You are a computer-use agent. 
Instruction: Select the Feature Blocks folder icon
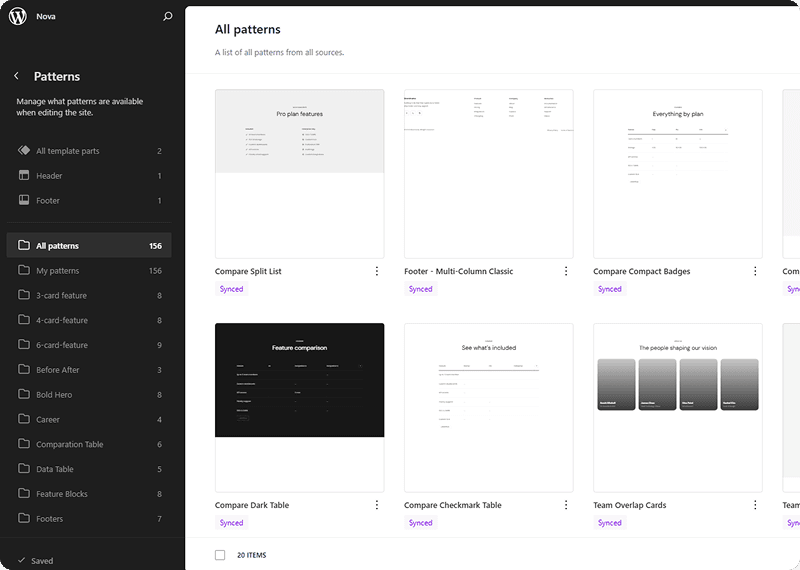[x=24, y=493]
